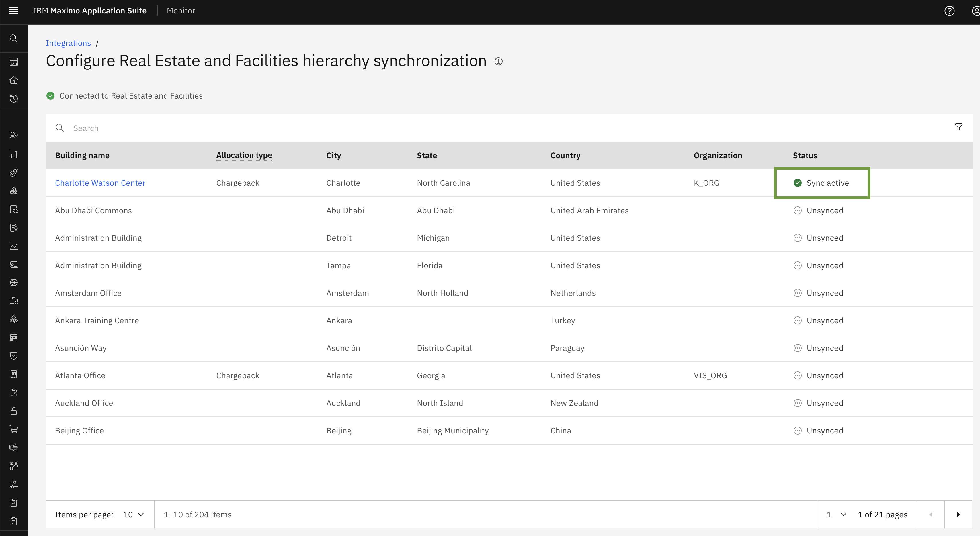
Task: Select the Auckland Office row name
Action: click(84, 403)
